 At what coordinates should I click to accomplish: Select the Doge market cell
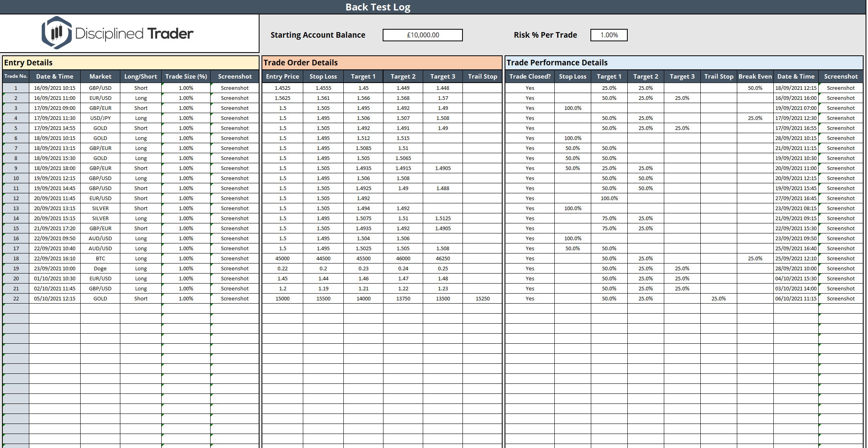100,268
